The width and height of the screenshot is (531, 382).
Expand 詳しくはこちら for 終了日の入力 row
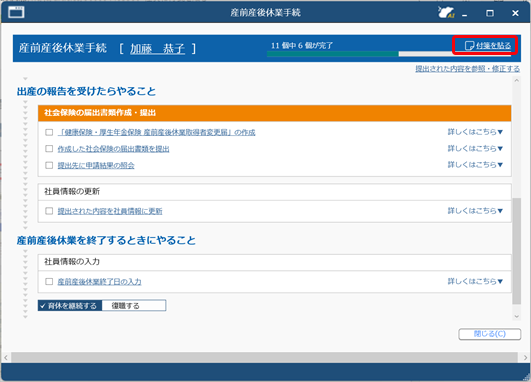point(475,281)
